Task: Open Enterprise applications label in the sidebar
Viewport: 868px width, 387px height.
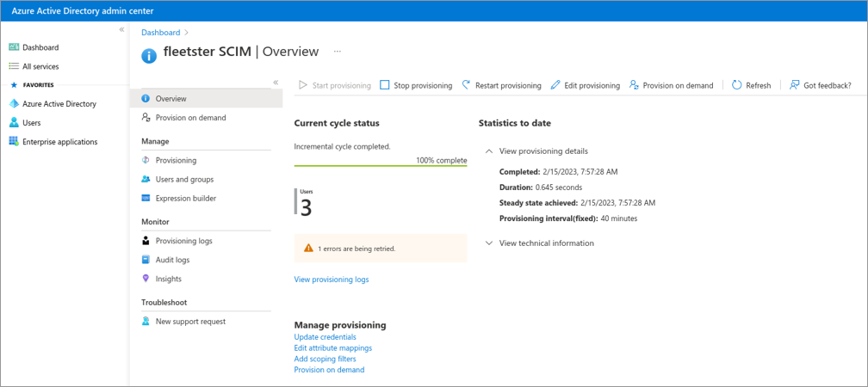Action: click(59, 142)
